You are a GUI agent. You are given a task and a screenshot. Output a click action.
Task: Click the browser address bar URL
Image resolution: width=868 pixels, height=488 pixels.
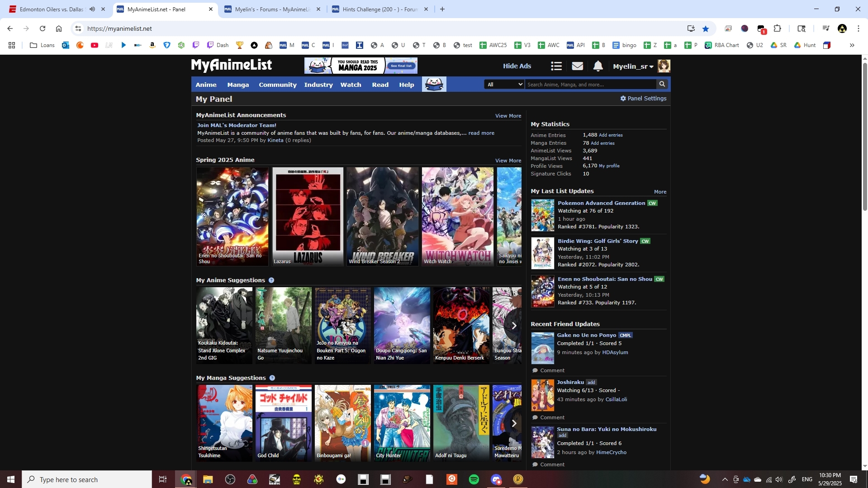pyautogui.click(x=119, y=28)
